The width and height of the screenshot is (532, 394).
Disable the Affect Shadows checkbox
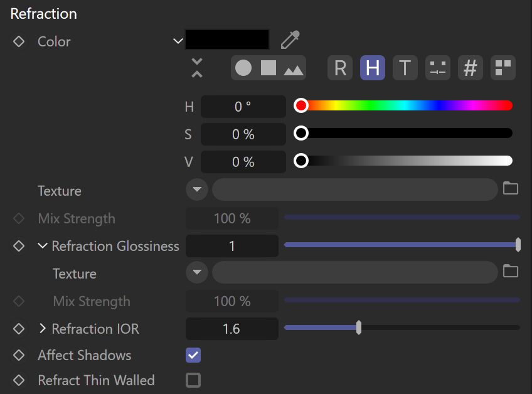[193, 355]
